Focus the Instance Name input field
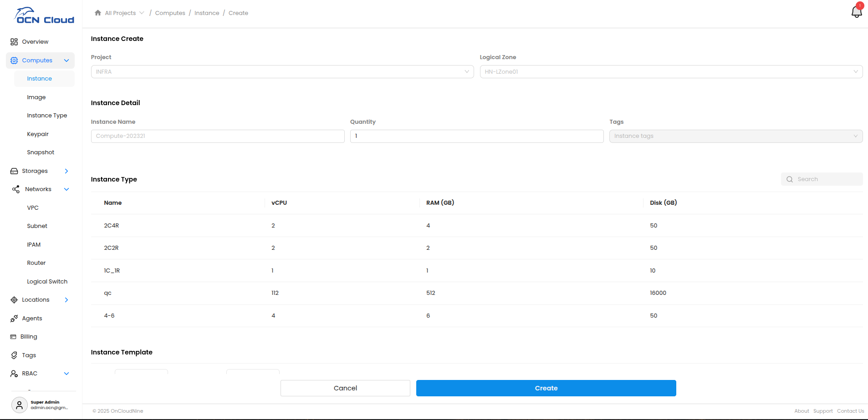 pos(218,136)
